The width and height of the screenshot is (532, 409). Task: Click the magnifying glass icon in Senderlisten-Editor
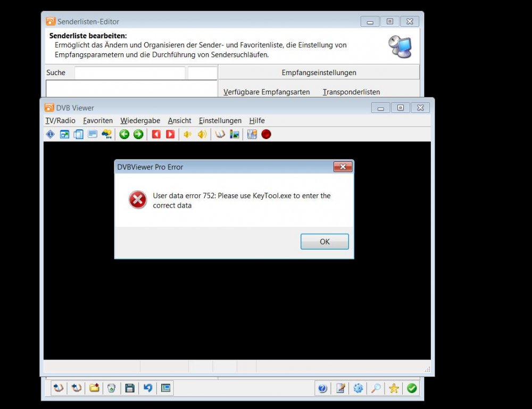point(376,388)
